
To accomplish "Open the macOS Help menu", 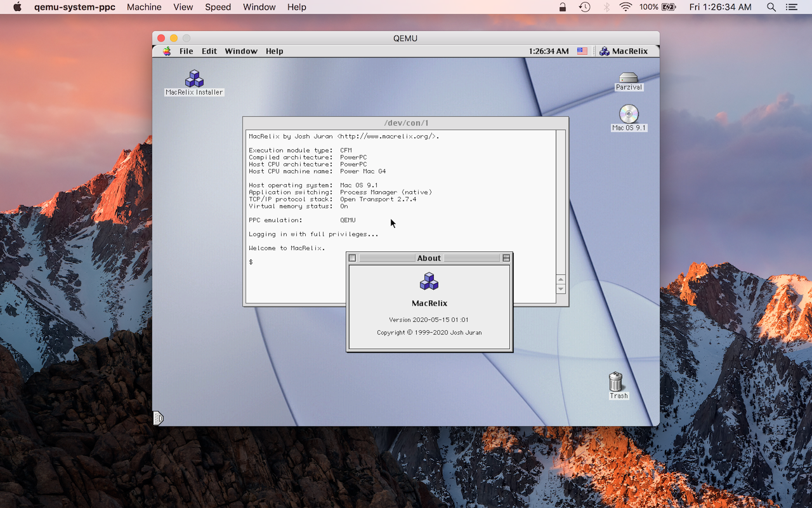I will [297, 7].
